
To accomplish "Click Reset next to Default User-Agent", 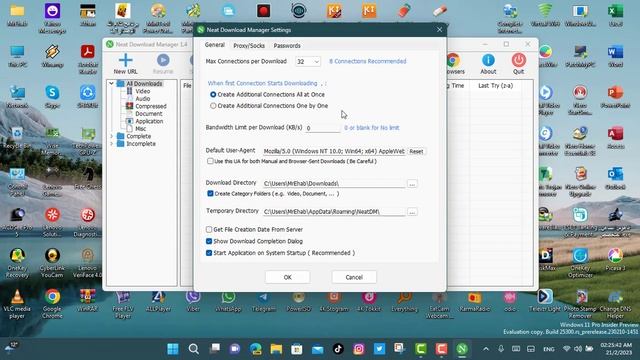I will click(416, 151).
